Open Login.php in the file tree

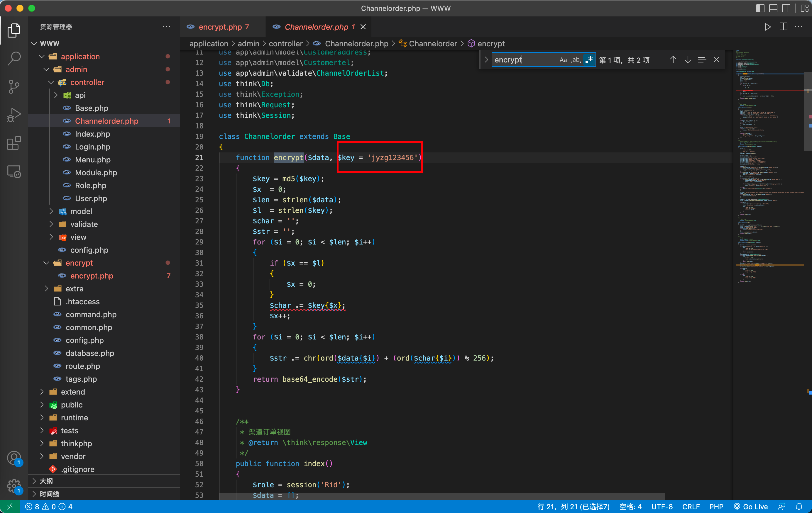(x=92, y=147)
